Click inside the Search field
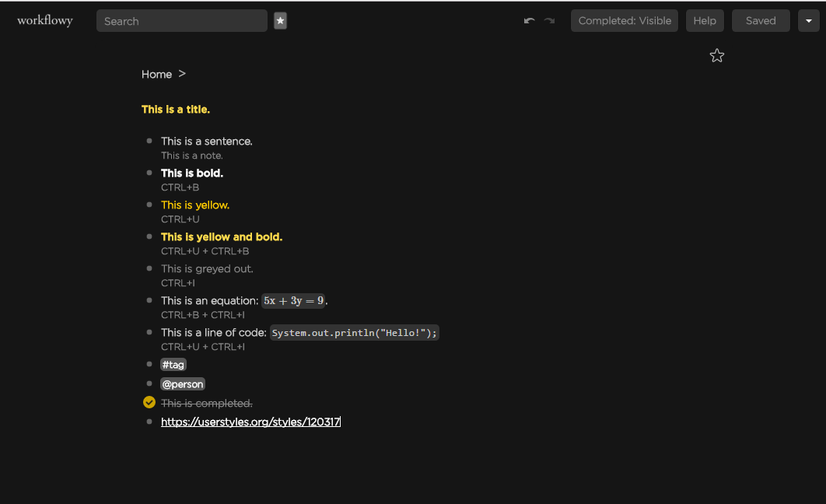Image resolution: width=826 pixels, height=504 pixels. pyautogui.click(x=181, y=21)
